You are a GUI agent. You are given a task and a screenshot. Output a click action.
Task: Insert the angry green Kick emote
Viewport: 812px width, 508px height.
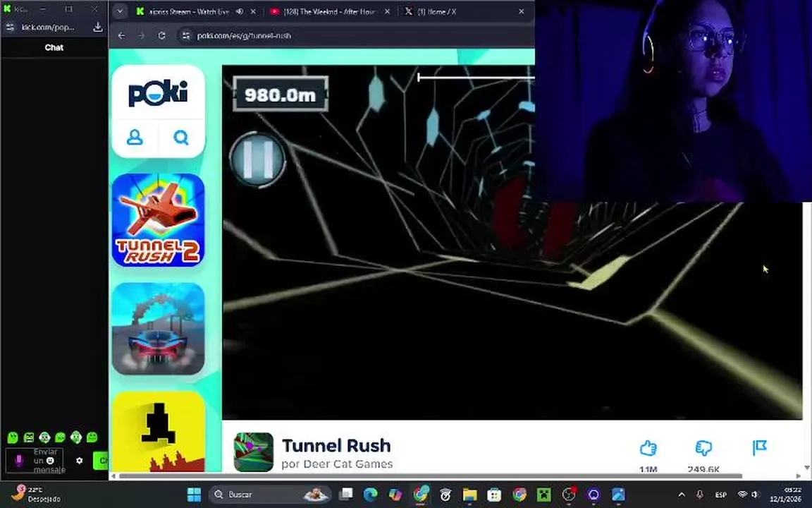[29, 437]
